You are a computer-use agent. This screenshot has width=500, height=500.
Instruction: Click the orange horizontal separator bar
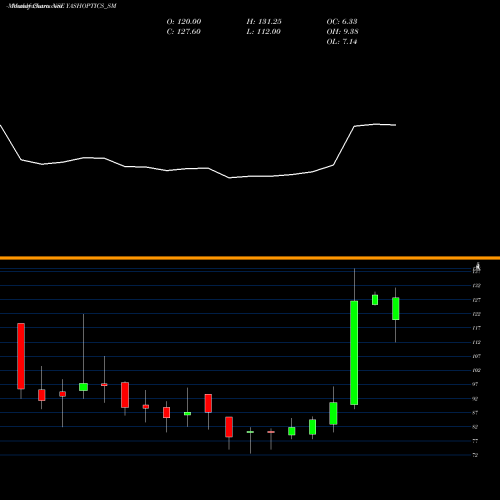point(250,258)
